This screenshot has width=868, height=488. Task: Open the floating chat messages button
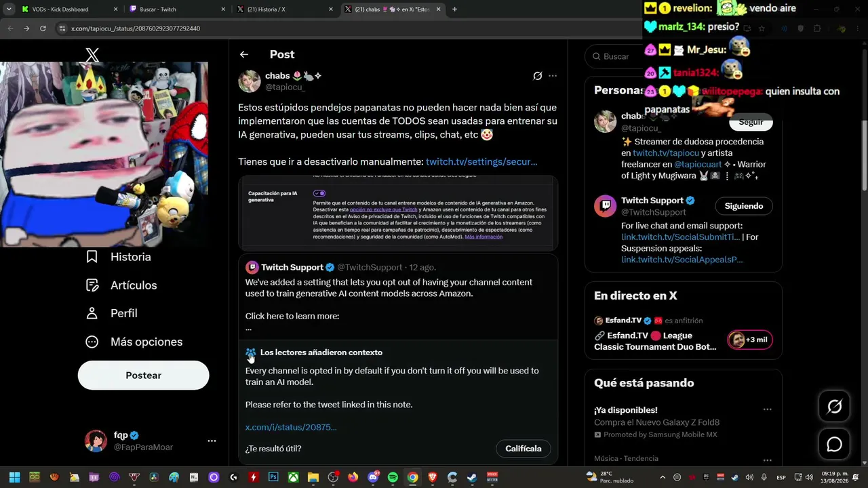834,445
